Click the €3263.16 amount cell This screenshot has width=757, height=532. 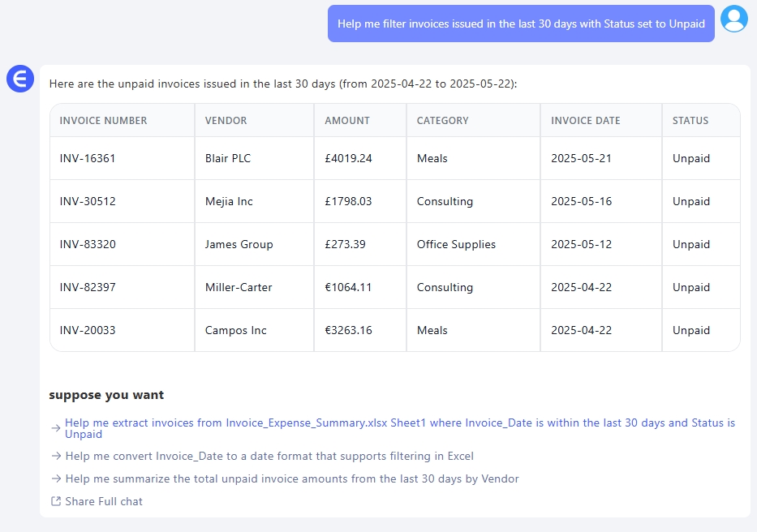click(x=349, y=331)
